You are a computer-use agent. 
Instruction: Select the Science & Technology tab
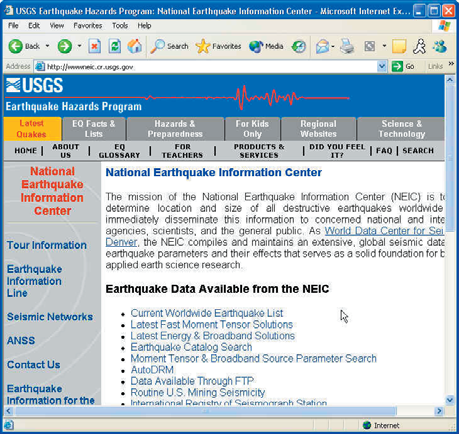401,129
